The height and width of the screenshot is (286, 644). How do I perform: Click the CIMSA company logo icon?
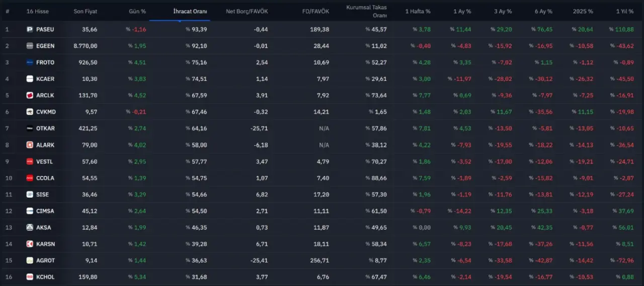pos(30,211)
